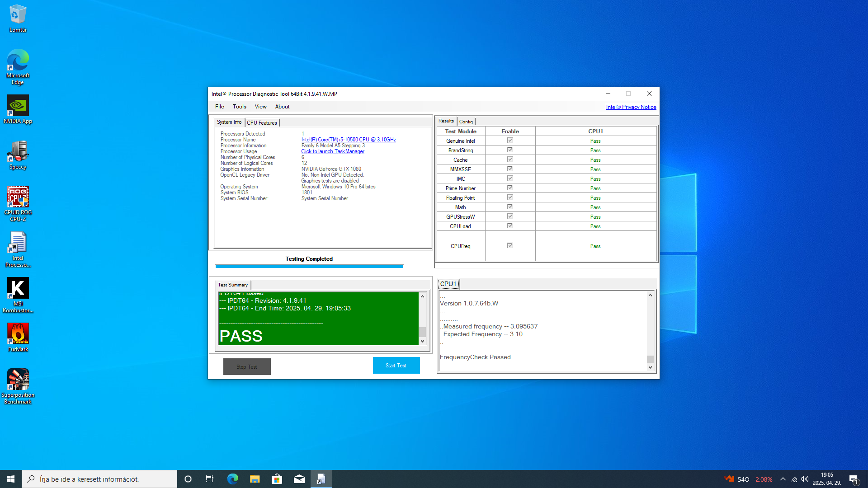Click CPU1 log scrollbar down arrow
This screenshot has height=488, width=868.
pyautogui.click(x=651, y=367)
